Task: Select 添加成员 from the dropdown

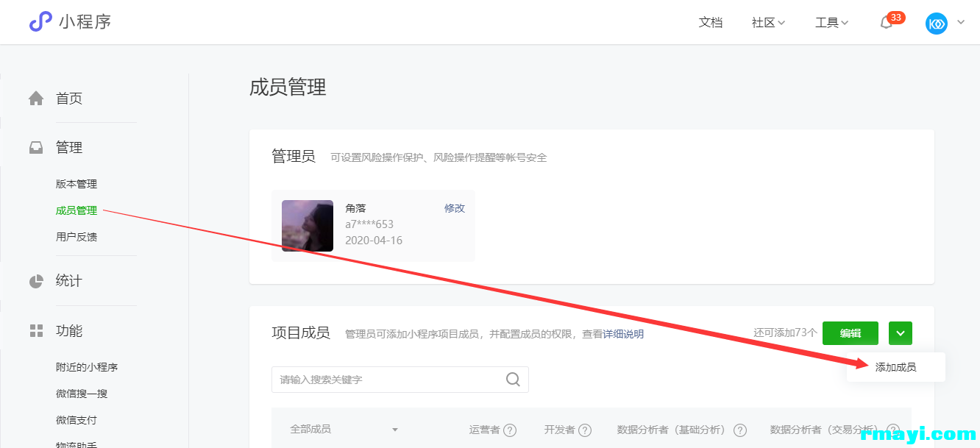Action: coord(895,367)
